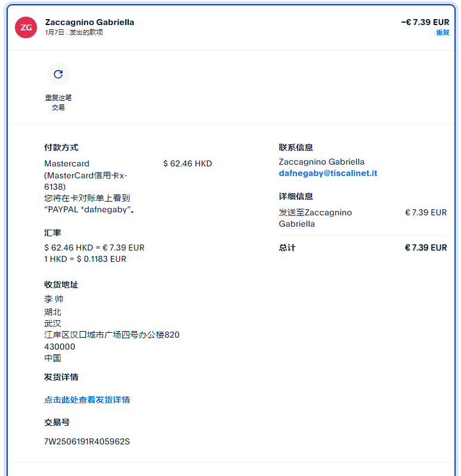The width and height of the screenshot is (461, 476).
Task: Click the circular repeat transaction icon
Action: [58, 74]
